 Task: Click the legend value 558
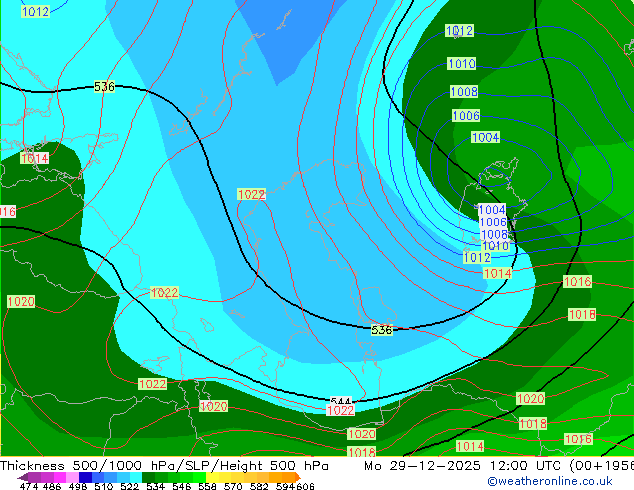coord(207,486)
